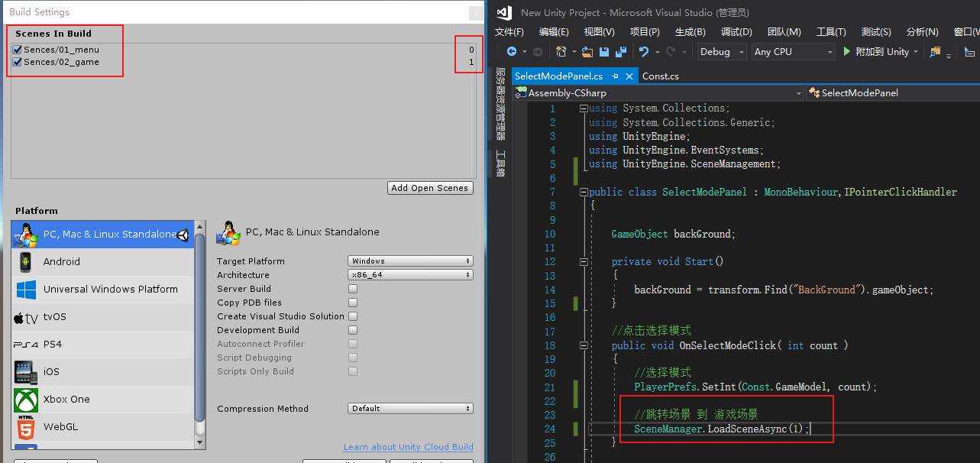Image resolution: width=980 pixels, height=463 pixels.
Task: Click the Unity logo on the selected platform row
Action: 183,235
